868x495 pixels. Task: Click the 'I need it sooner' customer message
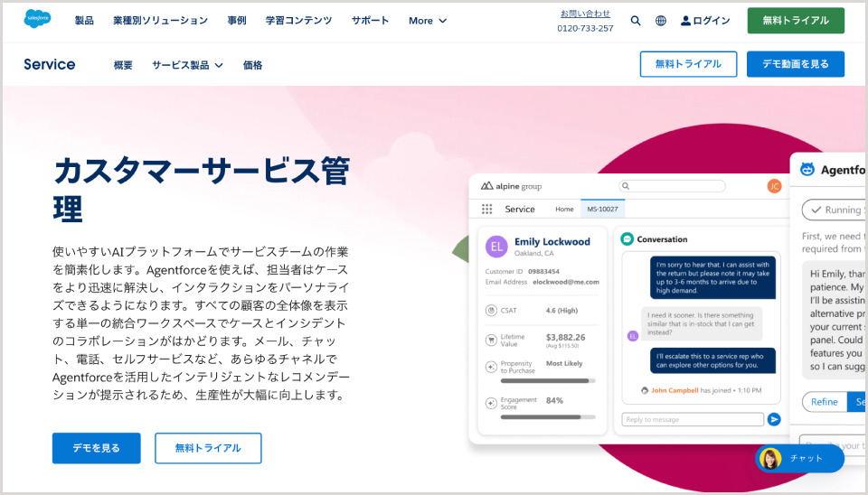702,323
